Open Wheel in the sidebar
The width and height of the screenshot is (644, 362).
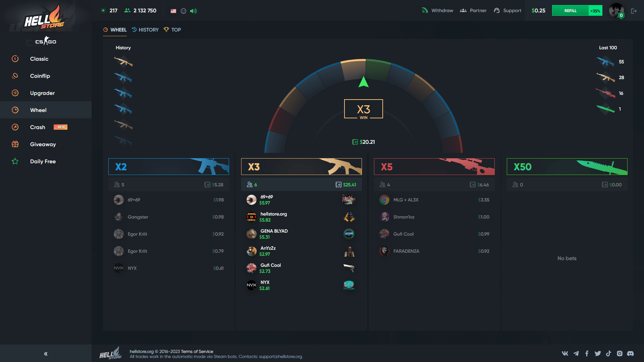click(46, 110)
